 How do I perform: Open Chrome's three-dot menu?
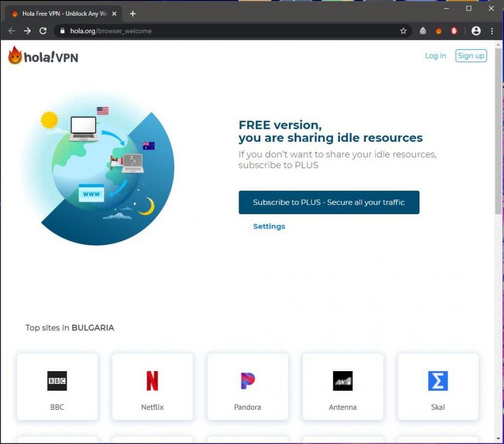pyautogui.click(x=492, y=31)
